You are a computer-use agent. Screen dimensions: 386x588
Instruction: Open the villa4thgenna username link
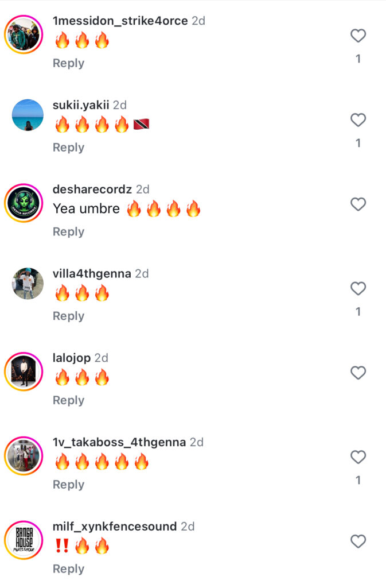(x=92, y=274)
